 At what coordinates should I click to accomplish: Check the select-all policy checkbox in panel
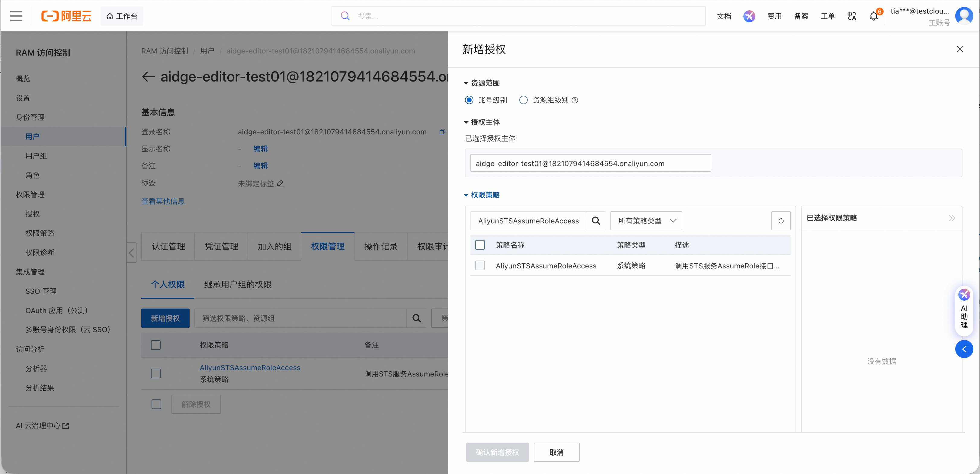click(x=480, y=245)
